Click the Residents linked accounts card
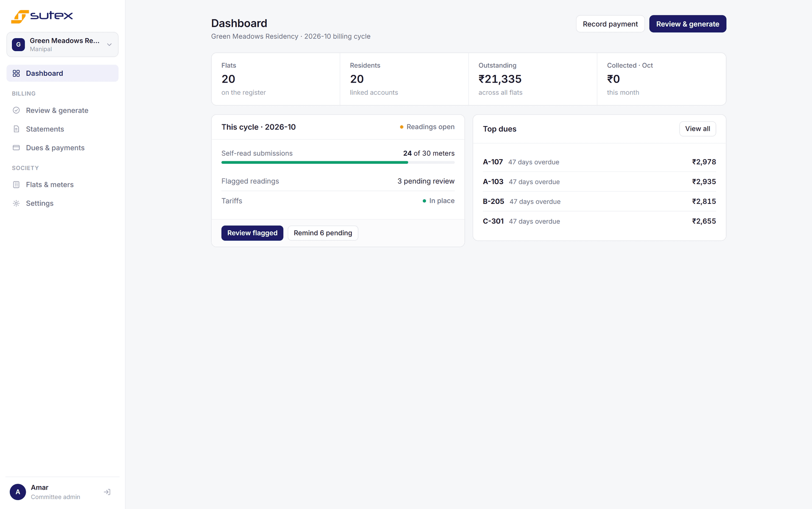Image resolution: width=812 pixels, height=509 pixels. 404,79
